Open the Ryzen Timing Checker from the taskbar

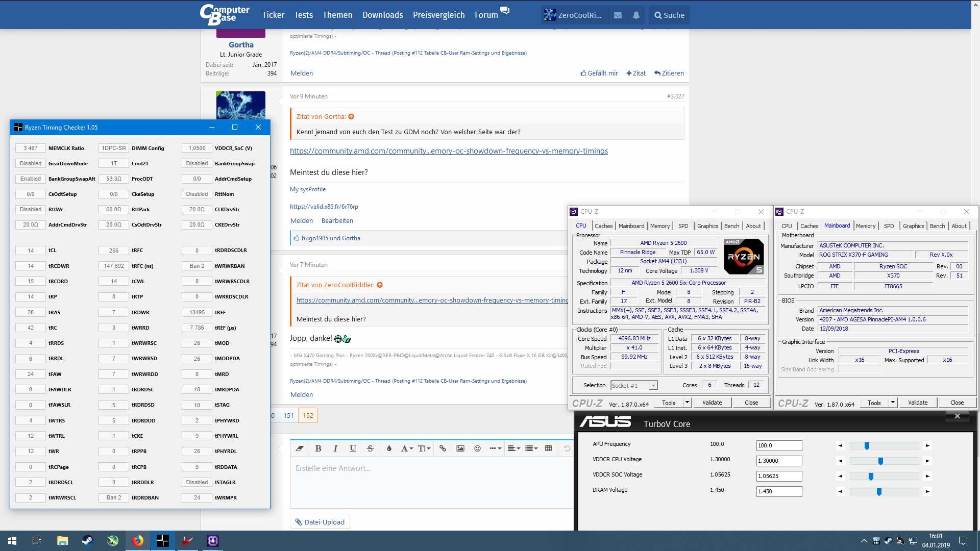163,540
